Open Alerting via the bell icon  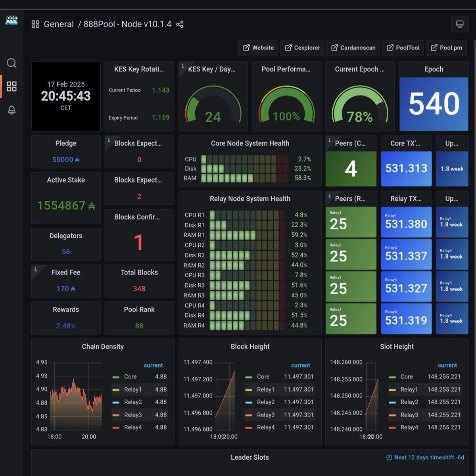[12, 110]
